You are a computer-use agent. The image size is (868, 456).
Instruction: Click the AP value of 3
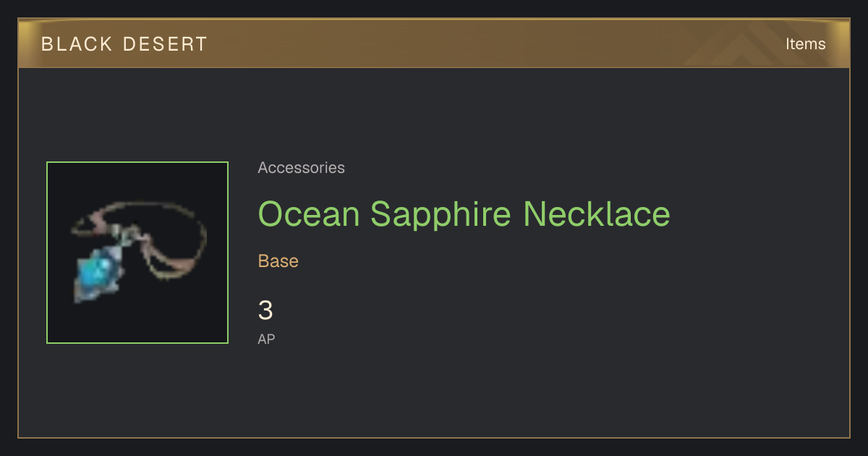(265, 311)
